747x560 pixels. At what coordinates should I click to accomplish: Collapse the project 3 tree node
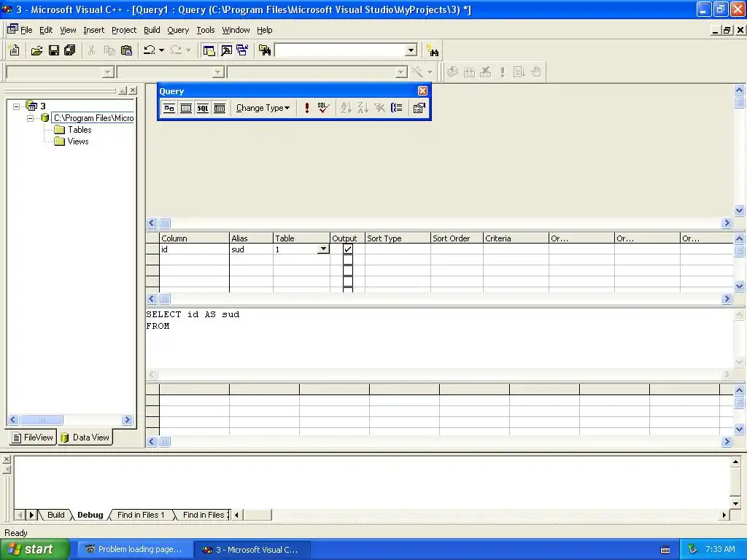(x=17, y=106)
